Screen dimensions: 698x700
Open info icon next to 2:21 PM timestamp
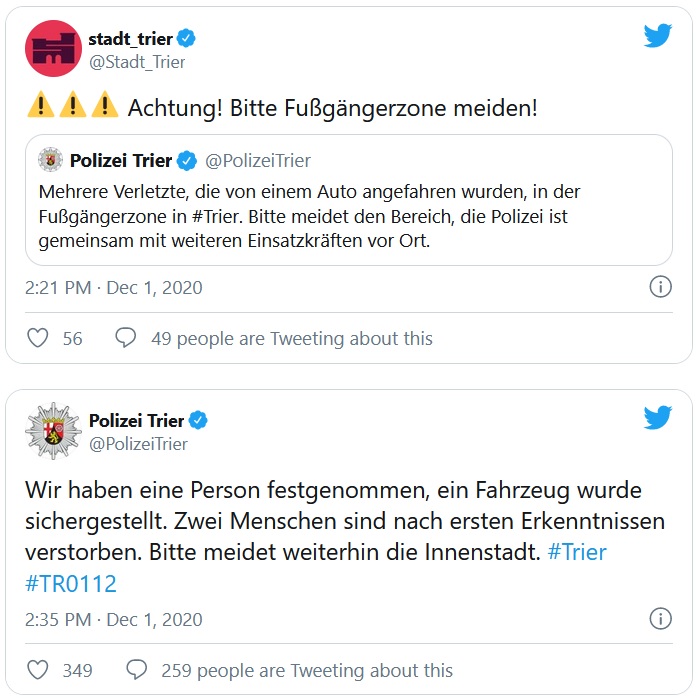(660, 287)
